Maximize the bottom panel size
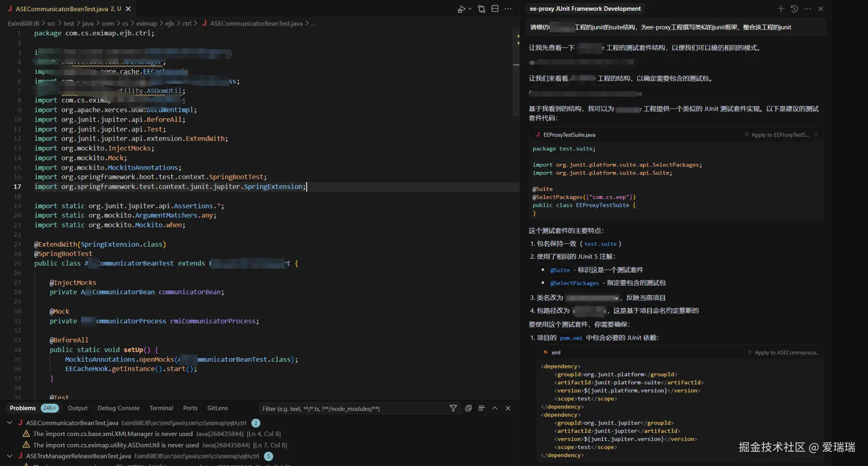The height and width of the screenshot is (466, 868). tap(495, 408)
